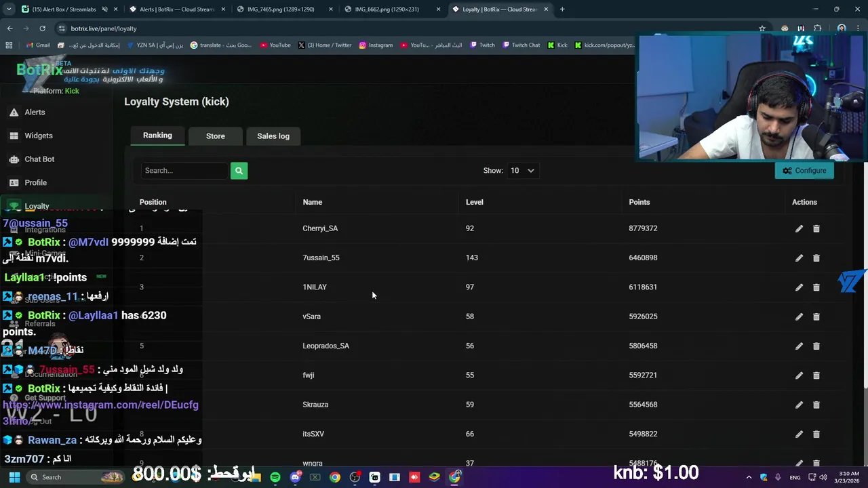Switch to the Sales log tab
The height and width of the screenshot is (488, 868).
[273, 136]
